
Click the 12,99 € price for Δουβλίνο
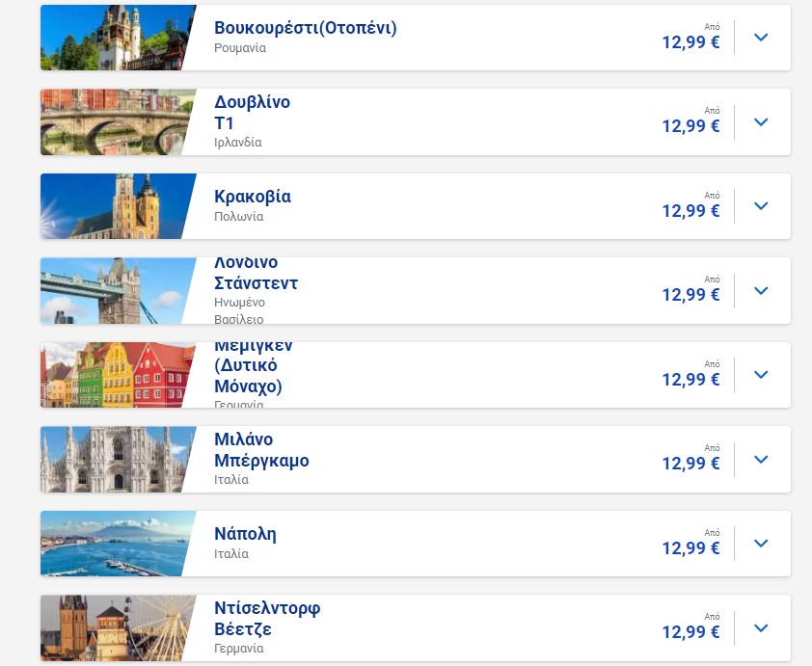point(690,125)
